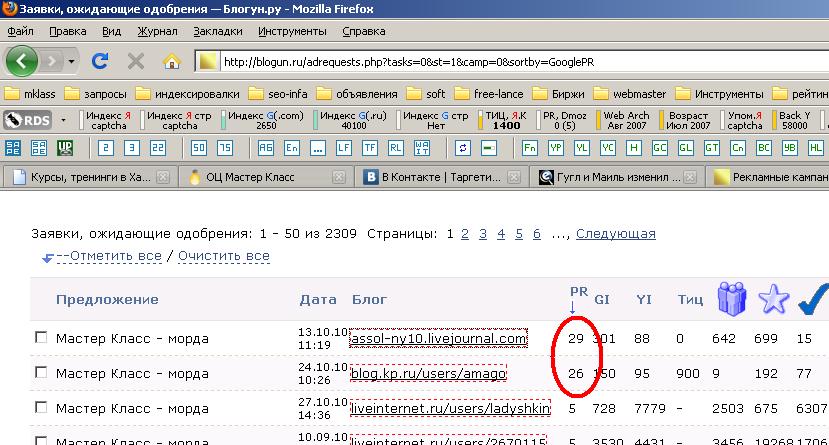Click the Home icon in navigation toolbar

(x=171, y=62)
